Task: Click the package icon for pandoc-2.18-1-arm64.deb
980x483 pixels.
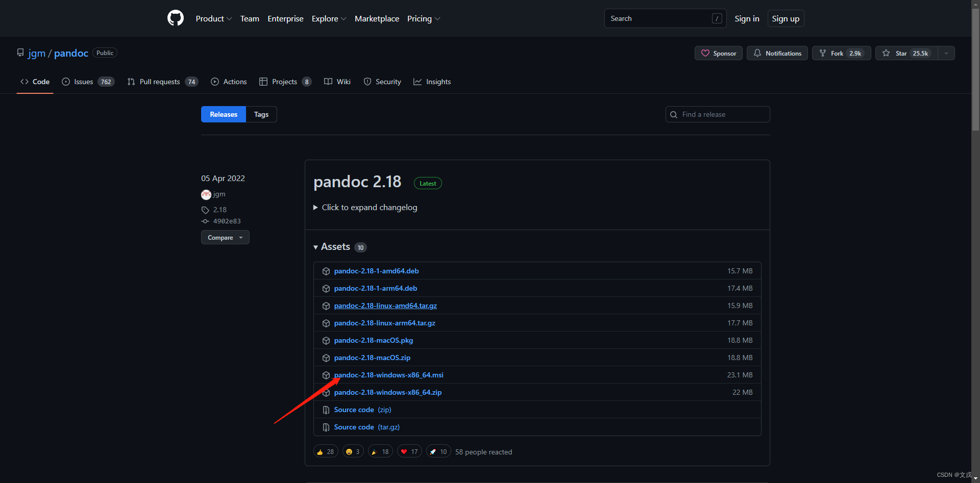Action: 326,289
